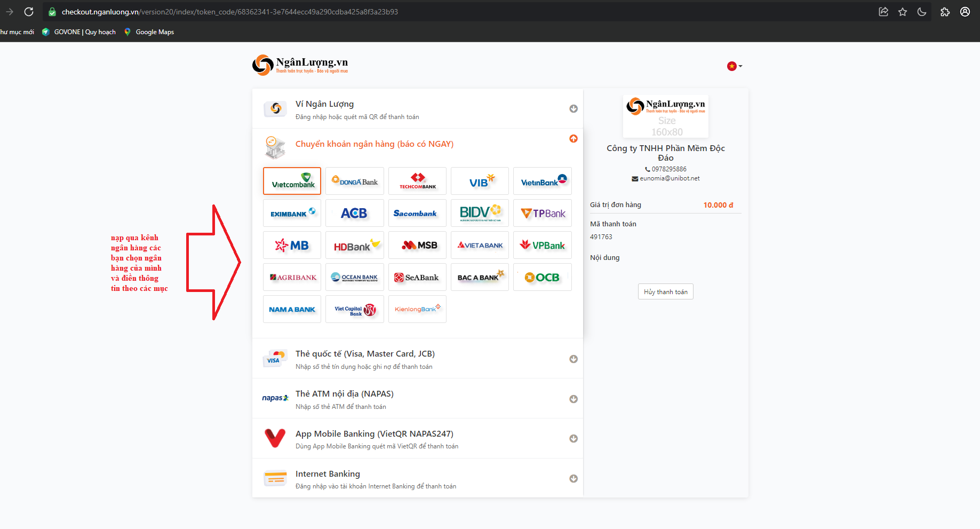
Task: Click the merchant logo placeholder image
Action: click(666, 116)
